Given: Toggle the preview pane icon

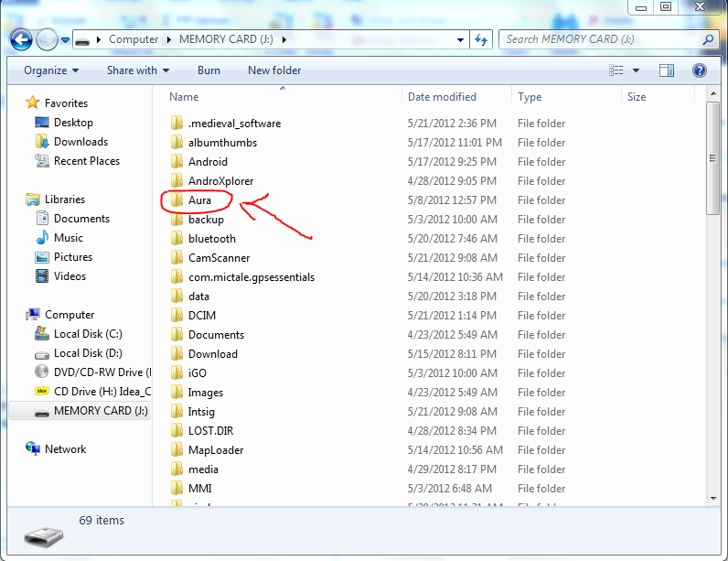Looking at the screenshot, I should 667,70.
